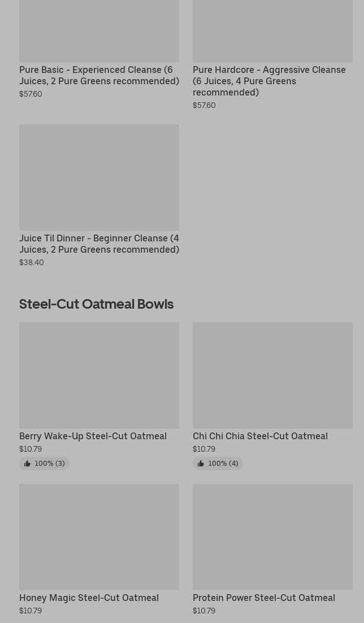Click Berry Wake-Up Steel-Cut Oatmeal name
Screen dimensions: 364x623
93,436
